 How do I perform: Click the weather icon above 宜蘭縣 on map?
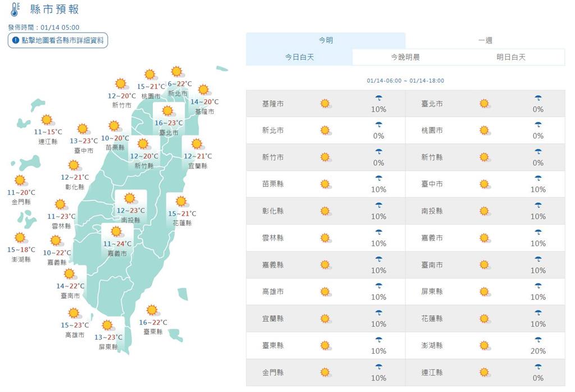(197, 144)
